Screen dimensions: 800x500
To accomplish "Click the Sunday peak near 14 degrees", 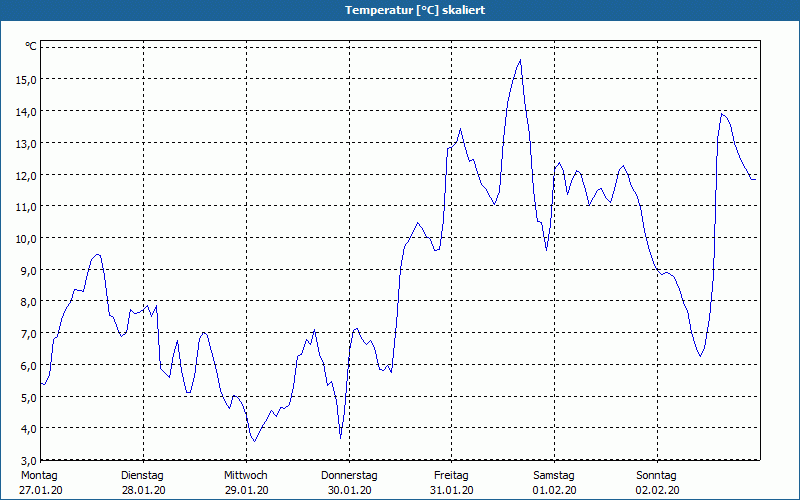I will coord(722,114).
